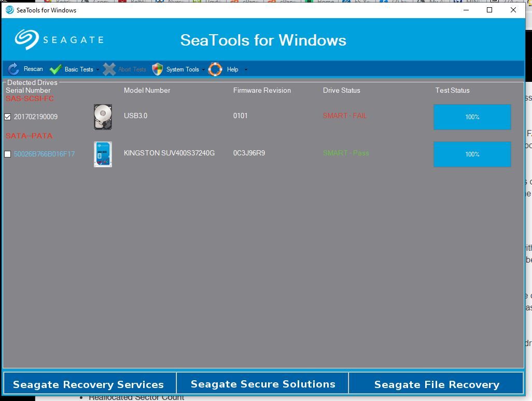The image size is (532, 401).
Task: Click the System Tools shield icon
Action: coord(158,69)
